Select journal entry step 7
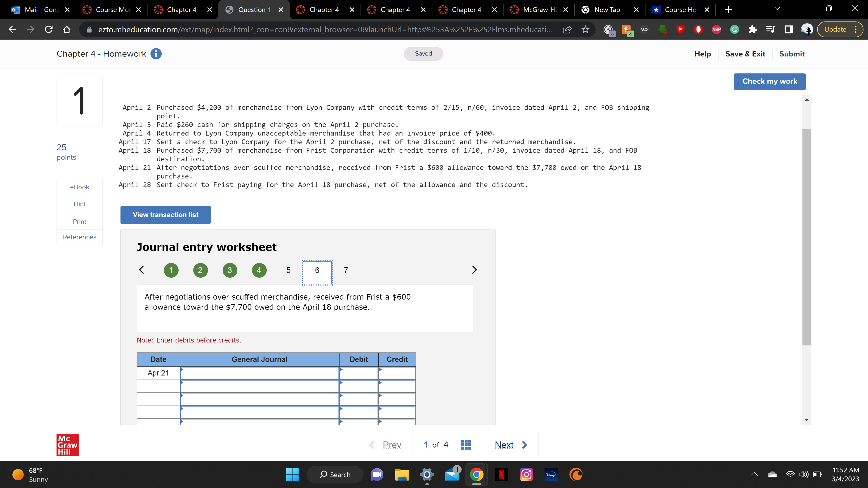The height and width of the screenshot is (488, 868). tap(346, 270)
